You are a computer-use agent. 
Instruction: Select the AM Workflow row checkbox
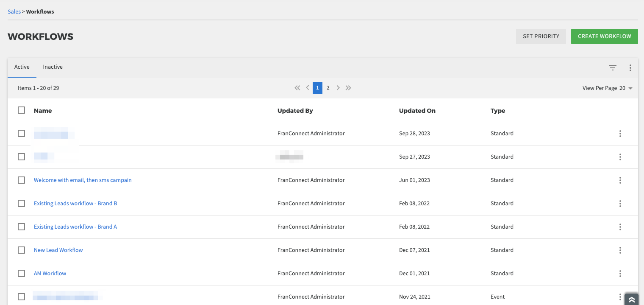pyautogui.click(x=22, y=274)
